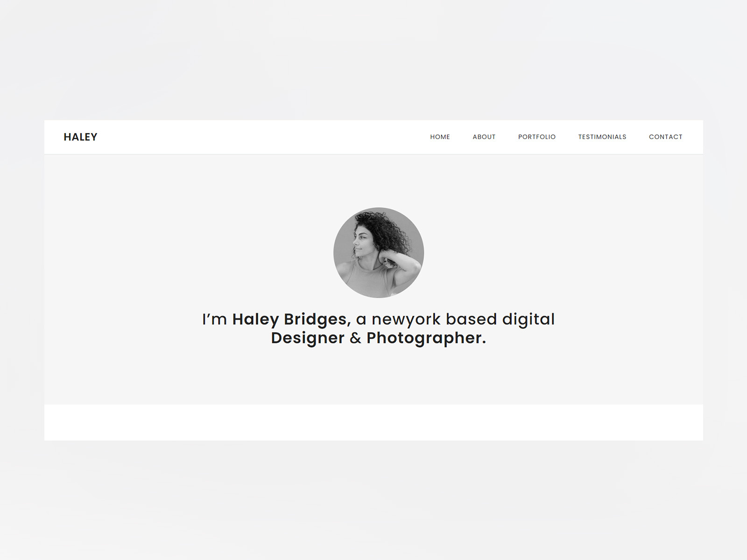This screenshot has height=560, width=747.
Task: Click "I'm" at the headline start
Action: [215, 320]
